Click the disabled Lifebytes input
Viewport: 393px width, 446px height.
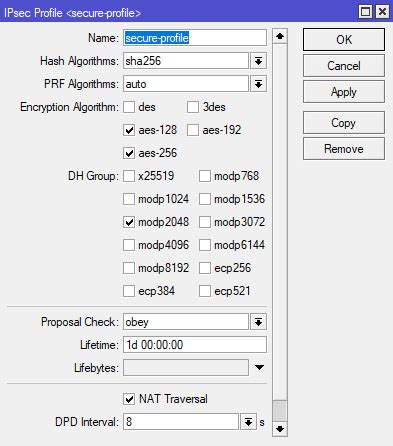click(x=186, y=368)
